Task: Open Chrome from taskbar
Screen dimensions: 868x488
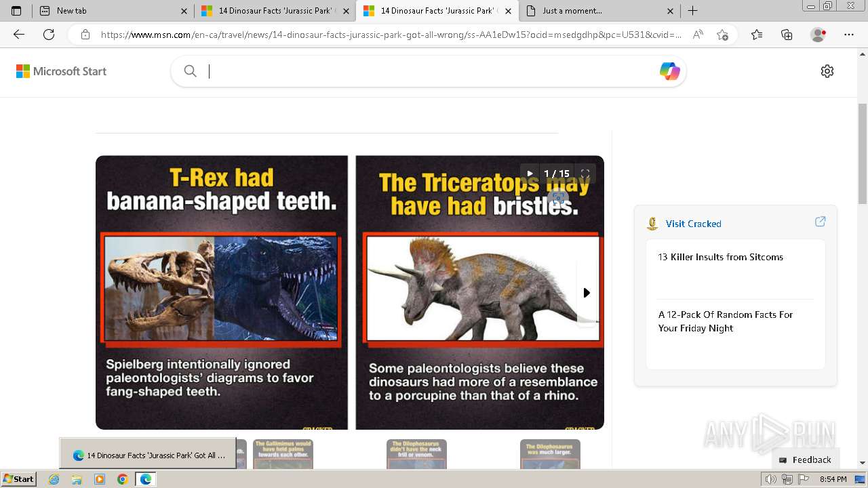Action: point(122,479)
